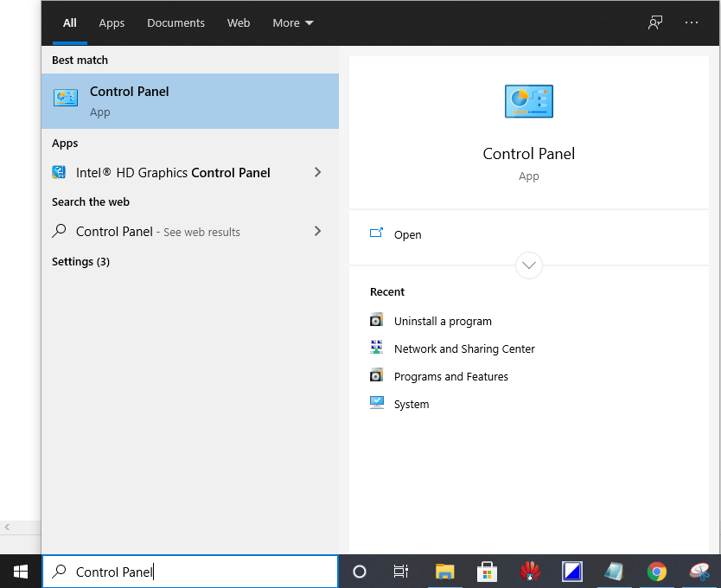Viewport: 721px width, 588px height.
Task: Click the System monitor icon
Action: 377,402
